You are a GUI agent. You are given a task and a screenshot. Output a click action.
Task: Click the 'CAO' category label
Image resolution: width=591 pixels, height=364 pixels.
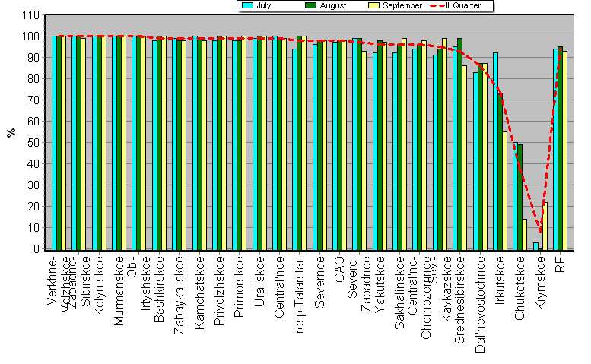(339, 269)
